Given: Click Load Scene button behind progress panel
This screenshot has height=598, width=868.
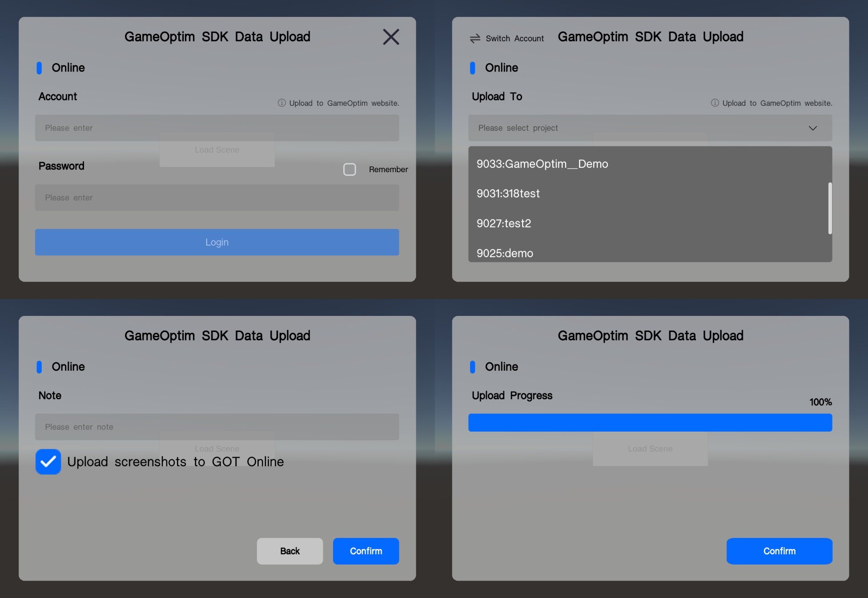Looking at the screenshot, I should point(650,449).
